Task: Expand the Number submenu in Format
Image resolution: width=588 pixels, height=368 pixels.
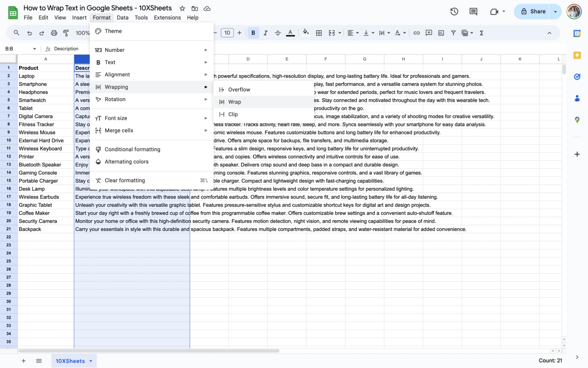Action: (x=115, y=49)
